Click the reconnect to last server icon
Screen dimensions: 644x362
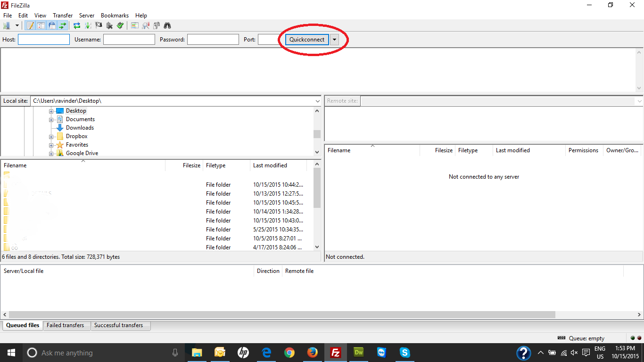pos(120,25)
